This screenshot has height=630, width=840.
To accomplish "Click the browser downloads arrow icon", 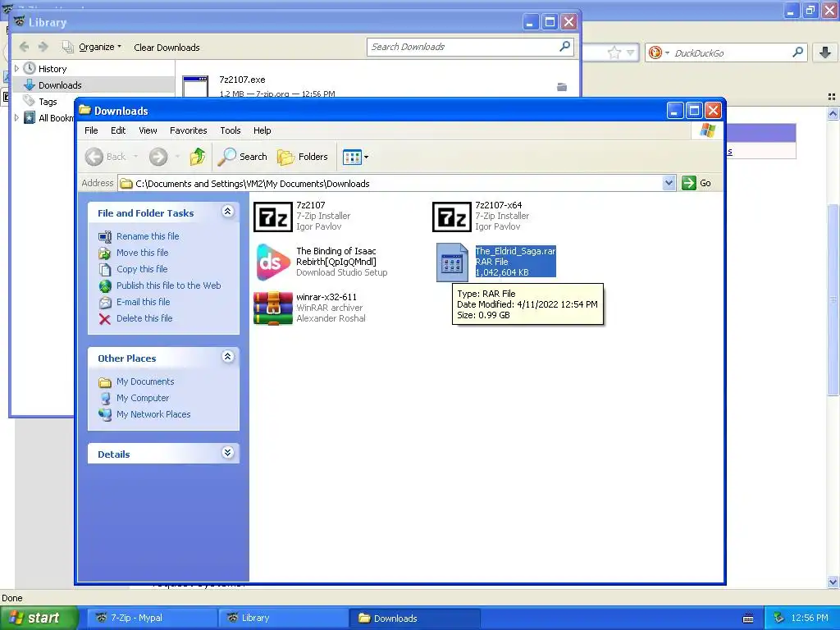I will pos(825,52).
